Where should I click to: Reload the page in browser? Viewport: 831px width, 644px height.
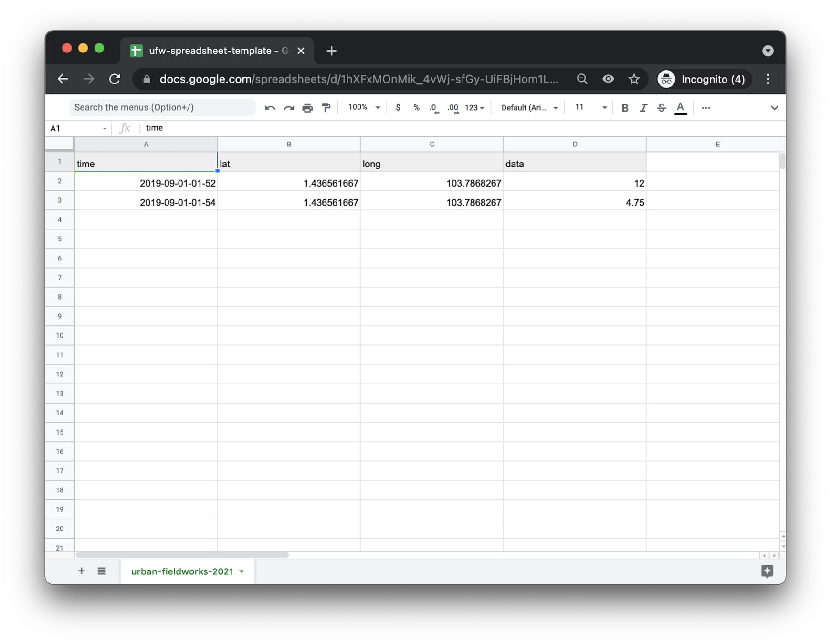[x=115, y=79]
